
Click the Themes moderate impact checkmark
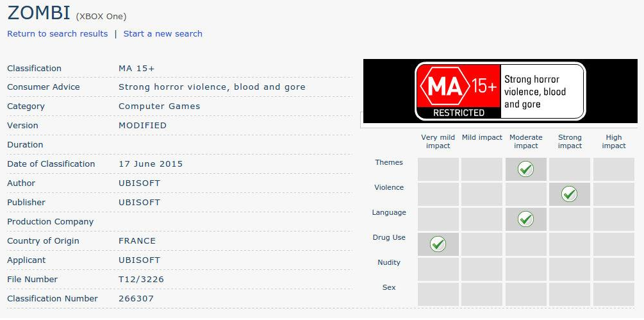(x=525, y=169)
